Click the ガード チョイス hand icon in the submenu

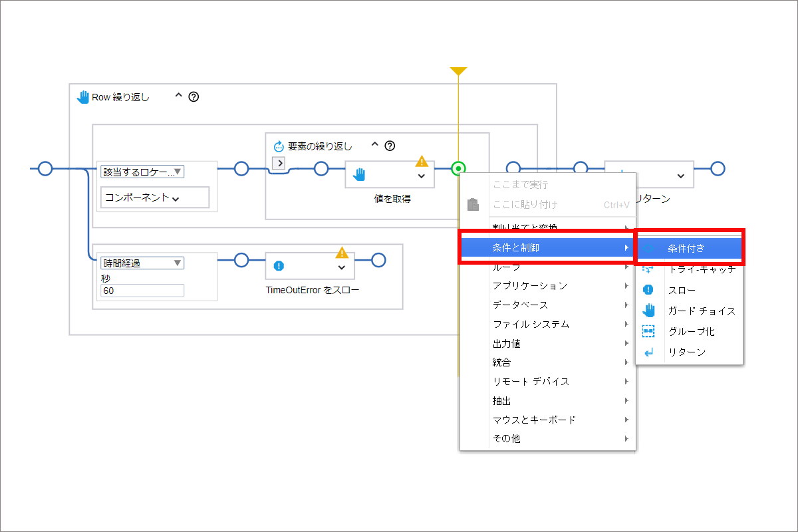(x=648, y=311)
